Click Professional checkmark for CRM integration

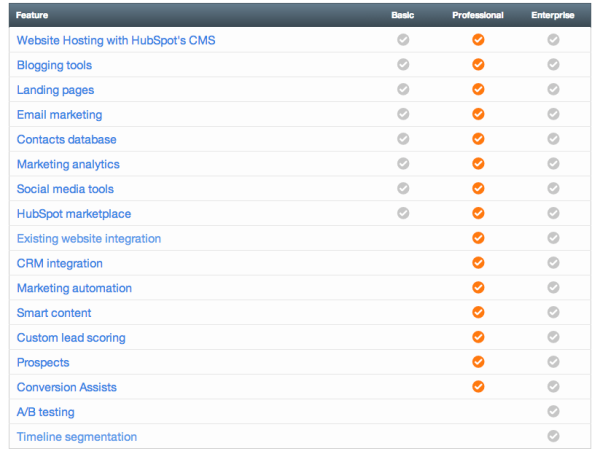tap(478, 263)
